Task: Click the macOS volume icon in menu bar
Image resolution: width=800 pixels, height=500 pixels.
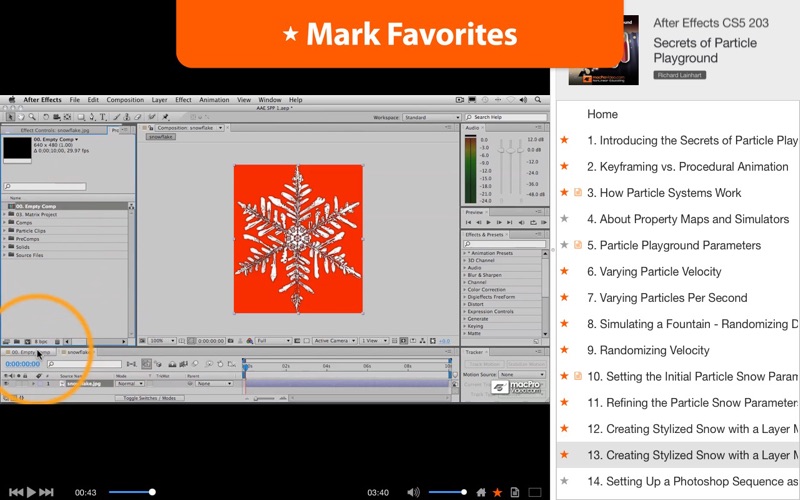Action: [x=523, y=100]
